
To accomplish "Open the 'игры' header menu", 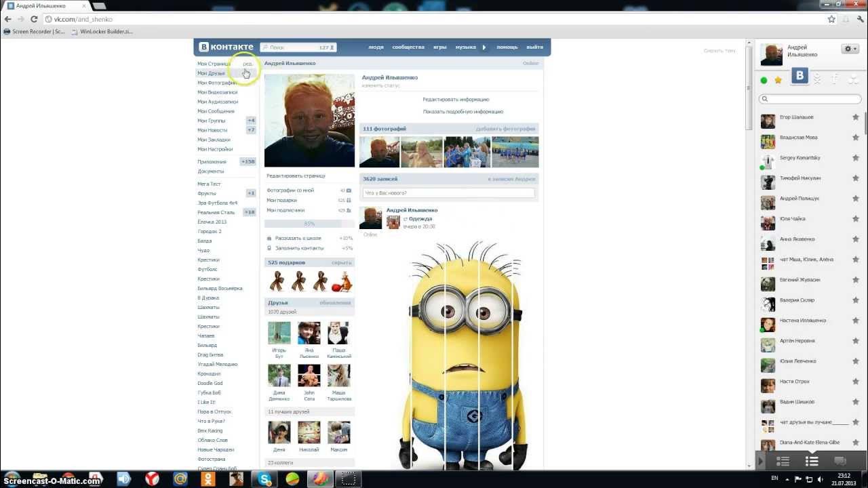I will pos(440,47).
